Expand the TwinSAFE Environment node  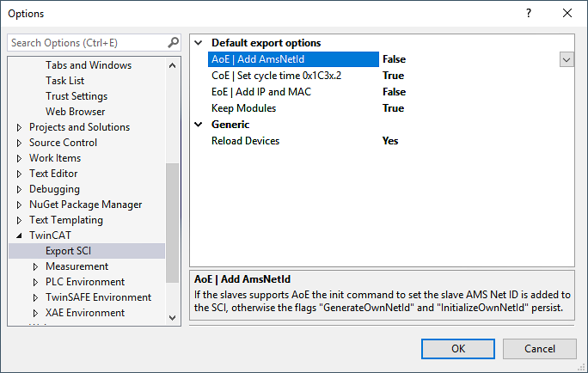click(36, 297)
